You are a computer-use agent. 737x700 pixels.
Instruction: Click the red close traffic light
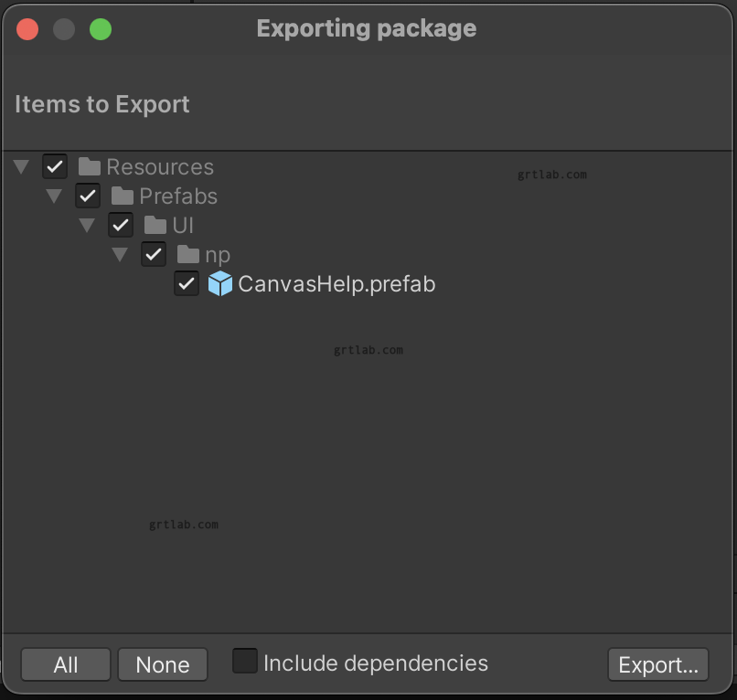(x=27, y=28)
